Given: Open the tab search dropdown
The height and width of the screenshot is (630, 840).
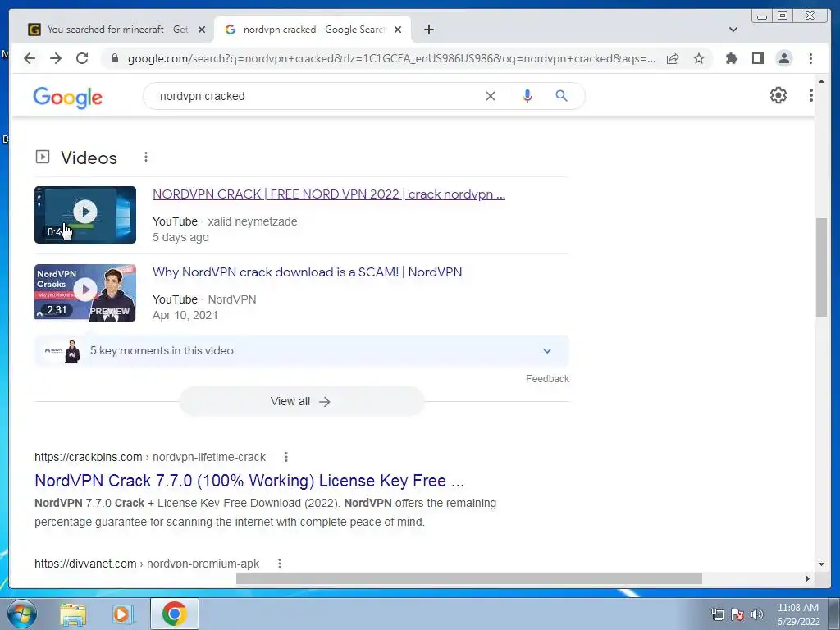Looking at the screenshot, I should point(733,30).
